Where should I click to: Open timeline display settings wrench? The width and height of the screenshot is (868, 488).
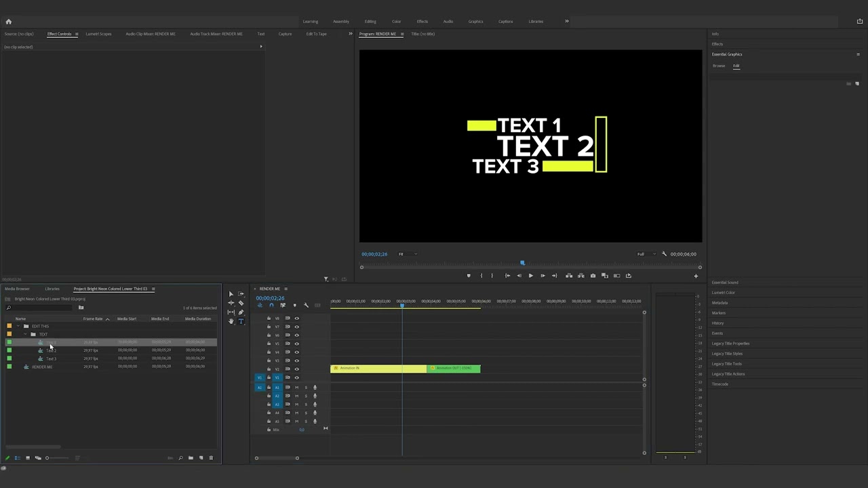[306, 305]
